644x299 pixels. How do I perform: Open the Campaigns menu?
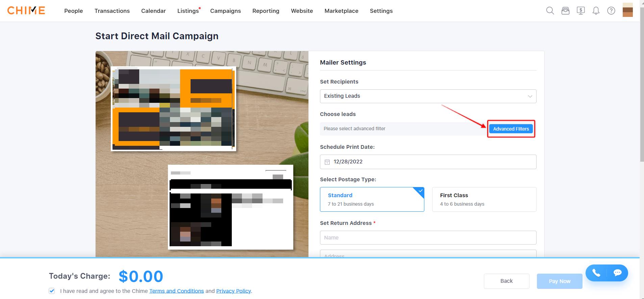pos(225,11)
